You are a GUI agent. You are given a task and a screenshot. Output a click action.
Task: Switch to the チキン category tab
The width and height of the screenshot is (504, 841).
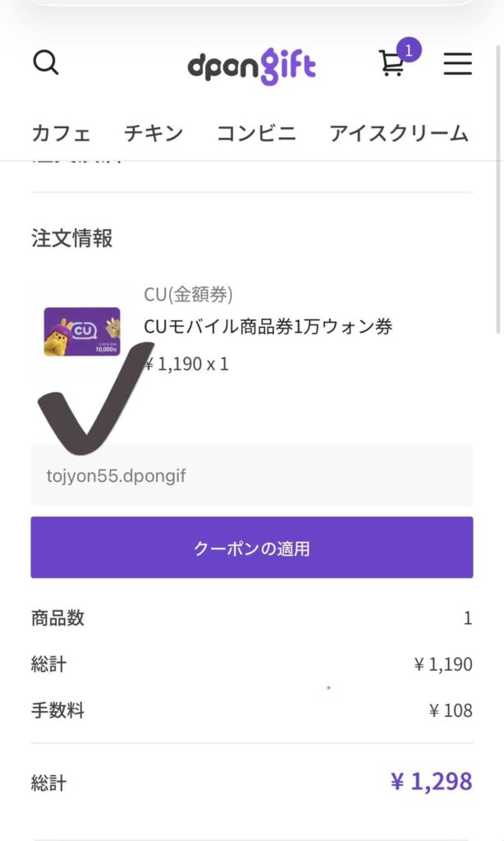[153, 133]
